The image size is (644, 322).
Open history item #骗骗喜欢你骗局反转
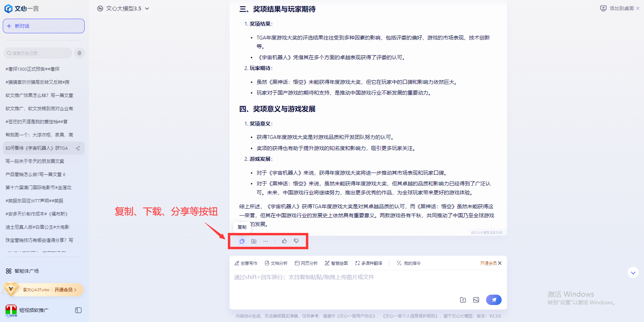[x=44, y=82]
